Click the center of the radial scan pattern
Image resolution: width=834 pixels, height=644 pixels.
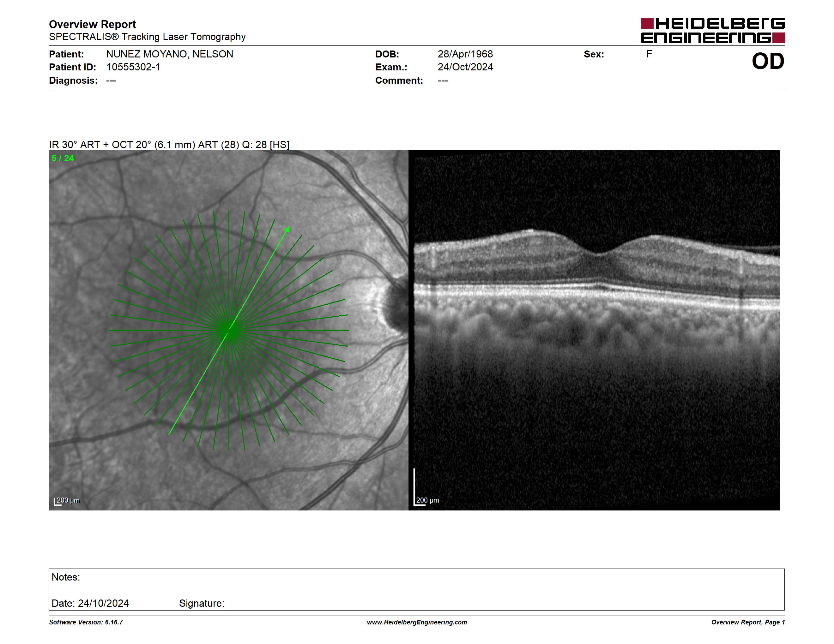pyautogui.click(x=229, y=331)
